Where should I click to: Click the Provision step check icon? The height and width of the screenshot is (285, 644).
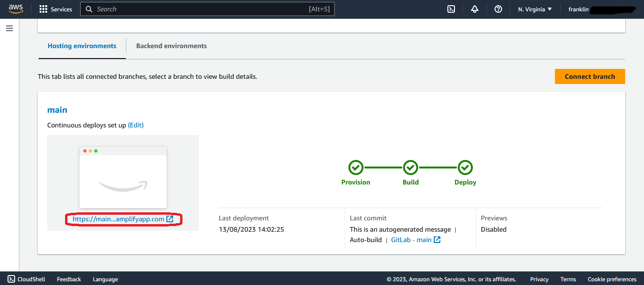pyautogui.click(x=356, y=168)
